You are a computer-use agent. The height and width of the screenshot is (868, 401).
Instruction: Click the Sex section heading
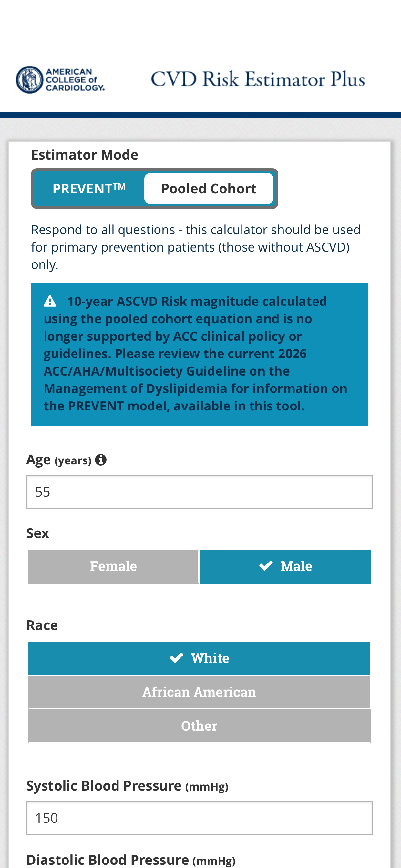(38, 533)
